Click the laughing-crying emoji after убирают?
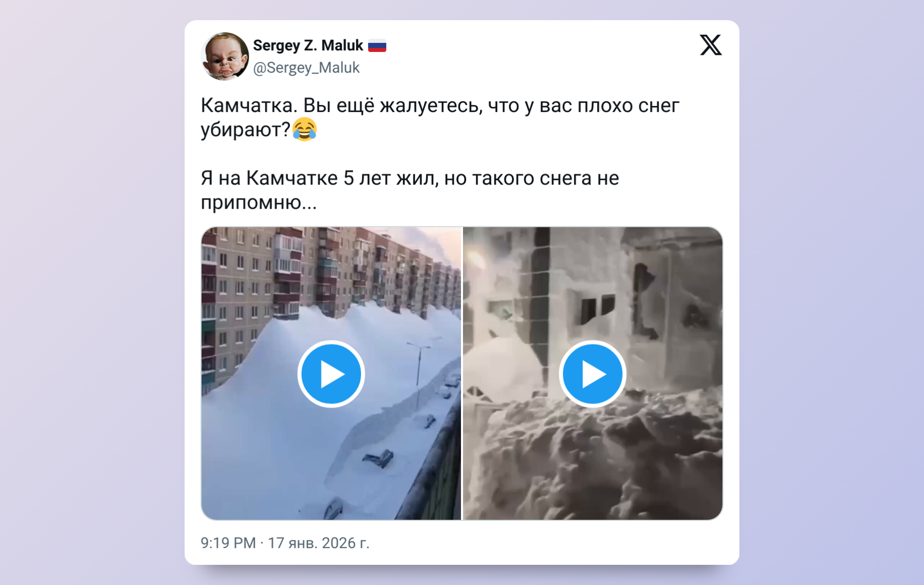This screenshot has width=924, height=585. tap(305, 130)
